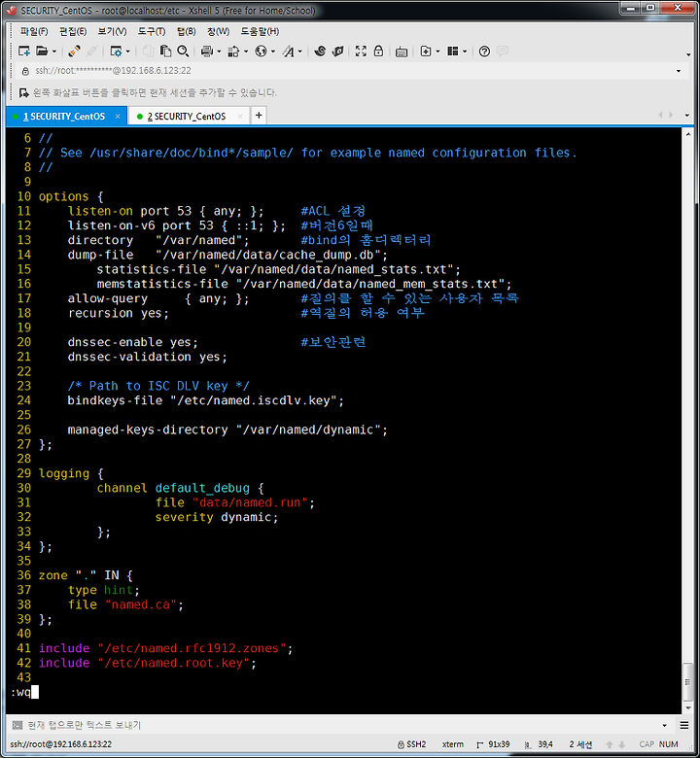
Task: Click the globe encoding icon
Action: [x=261, y=52]
